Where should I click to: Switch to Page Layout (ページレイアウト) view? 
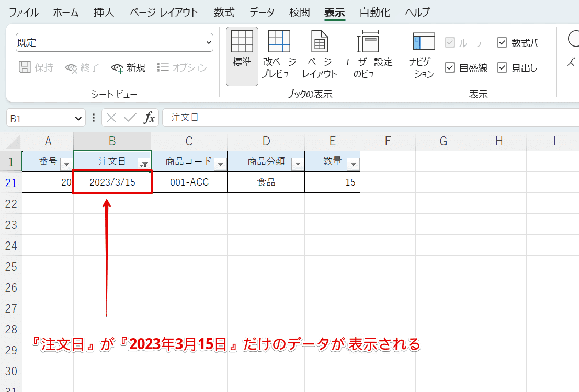pos(320,56)
